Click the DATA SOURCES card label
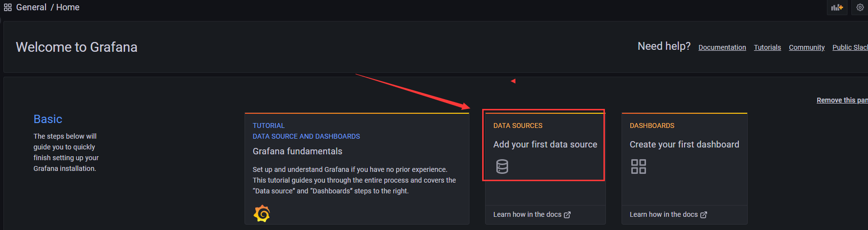The height and width of the screenshot is (230, 868). pos(518,125)
